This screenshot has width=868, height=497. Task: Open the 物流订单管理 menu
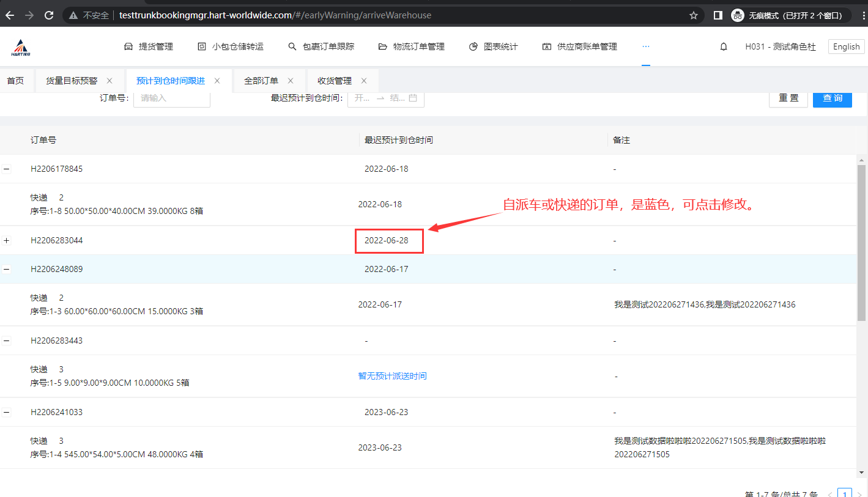click(x=411, y=46)
